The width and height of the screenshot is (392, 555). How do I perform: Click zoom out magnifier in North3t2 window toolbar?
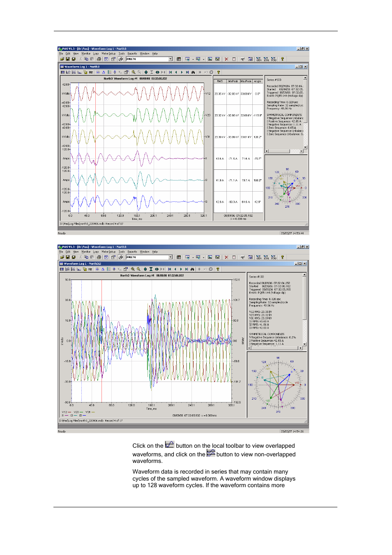(138, 269)
